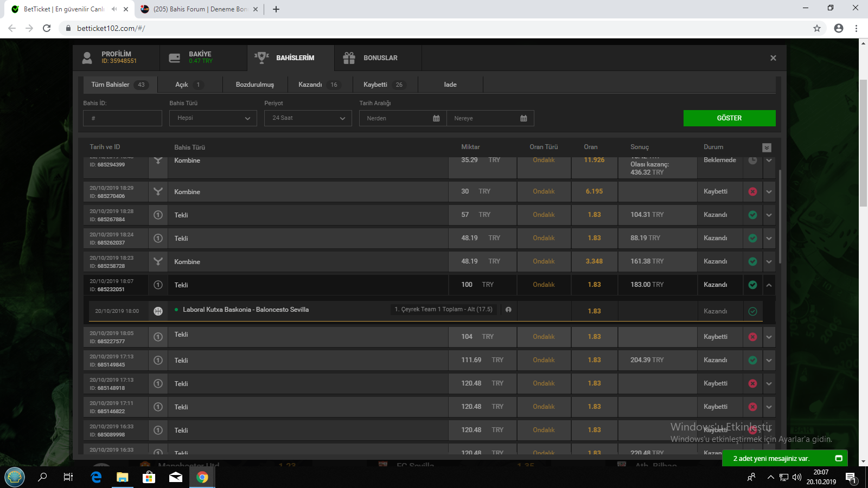Collapse bet ID 685232051 row
868x488 pixels.
(769, 285)
